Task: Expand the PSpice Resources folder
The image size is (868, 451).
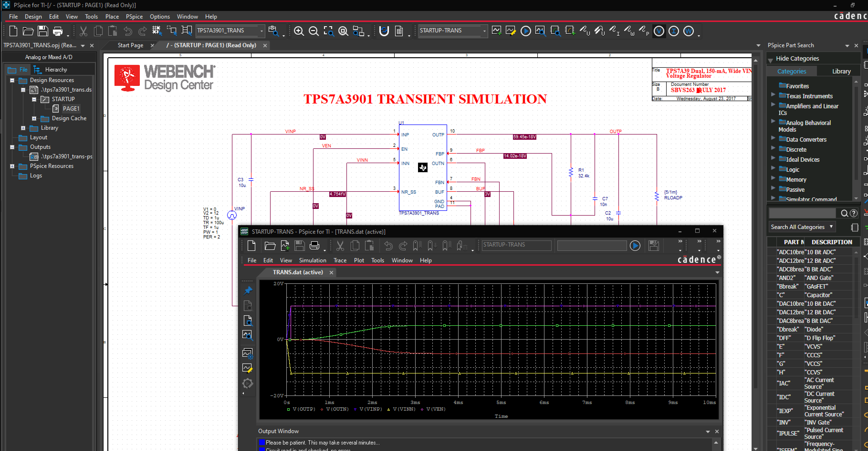Action: pyautogui.click(x=12, y=166)
